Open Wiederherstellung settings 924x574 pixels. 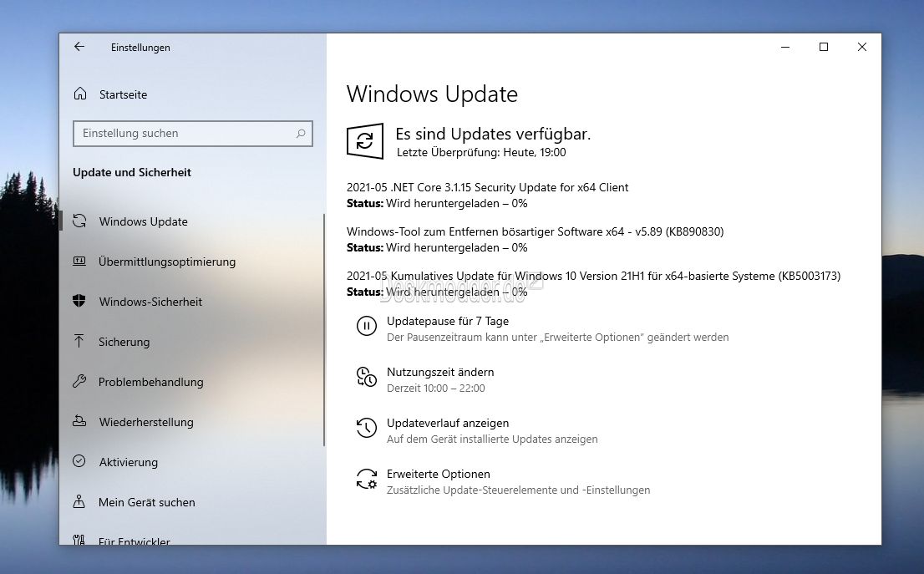pyautogui.click(x=145, y=422)
